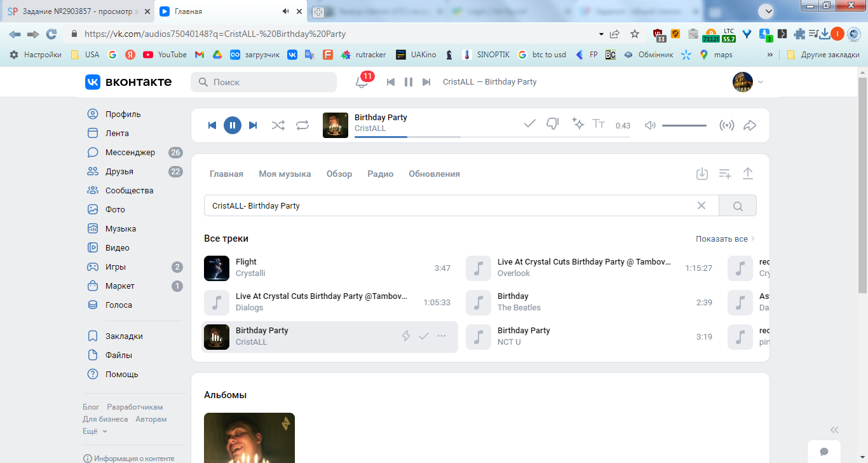868x463 pixels.
Task: Switch to the Моя музыка tab
Action: (285, 174)
